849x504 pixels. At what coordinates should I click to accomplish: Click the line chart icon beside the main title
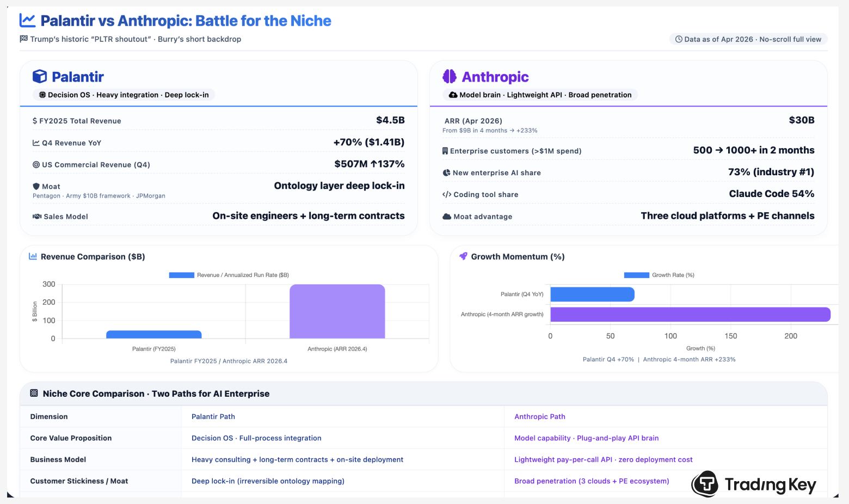[x=27, y=21]
